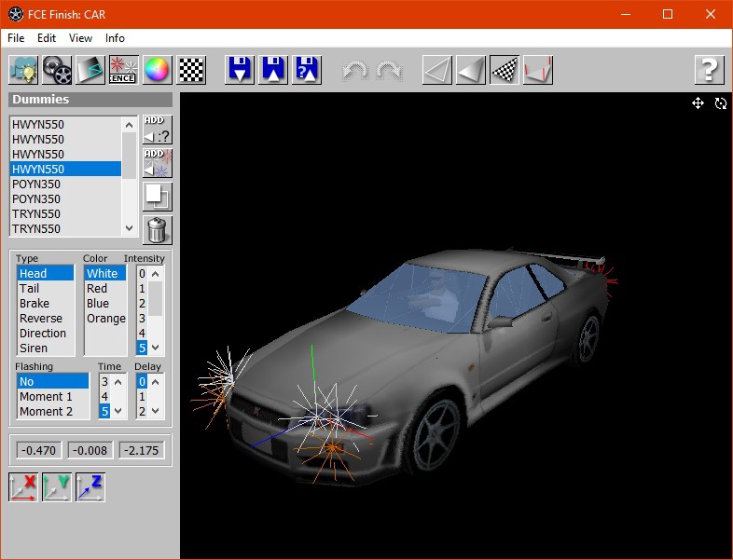733x560 pixels.
Task: Open the View menu
Action: coord(80,38)
